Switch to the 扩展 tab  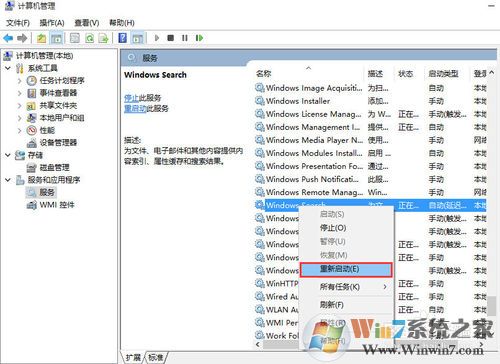pos(133,358)
